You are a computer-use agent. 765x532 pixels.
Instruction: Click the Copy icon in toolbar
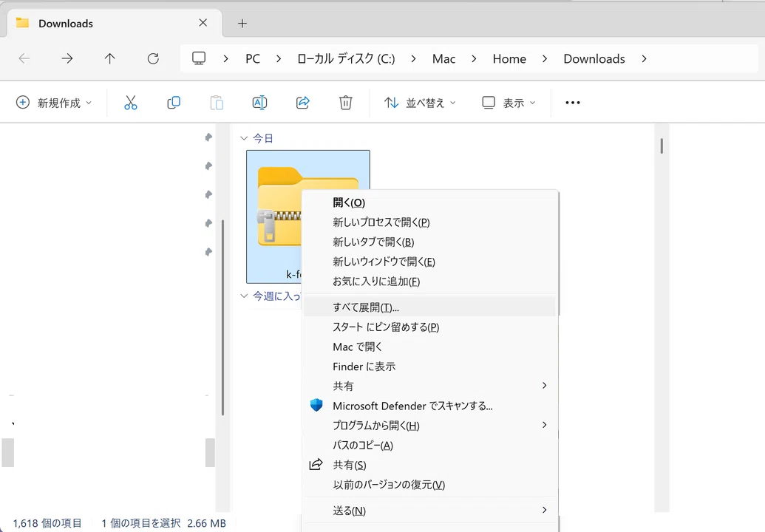[x=174, y=103]
